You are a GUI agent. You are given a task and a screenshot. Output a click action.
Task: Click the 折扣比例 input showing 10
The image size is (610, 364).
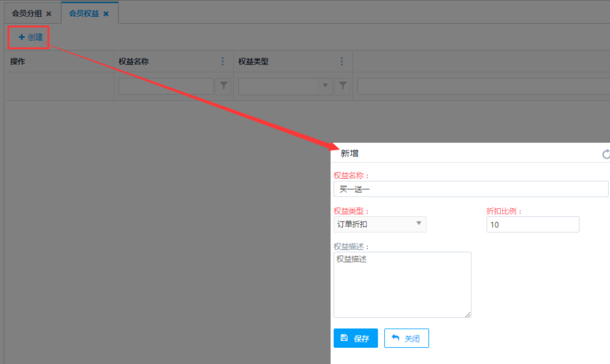pyautogui.click(x=532, y=224)
